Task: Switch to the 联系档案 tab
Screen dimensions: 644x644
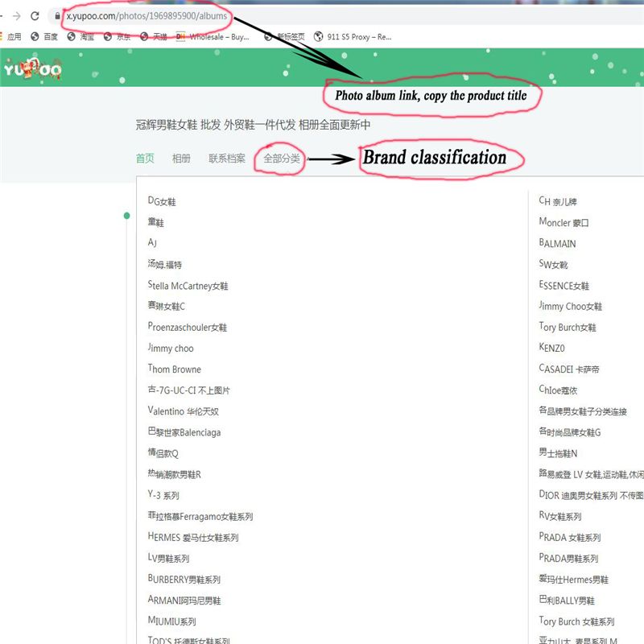Action: coord(227,158)
